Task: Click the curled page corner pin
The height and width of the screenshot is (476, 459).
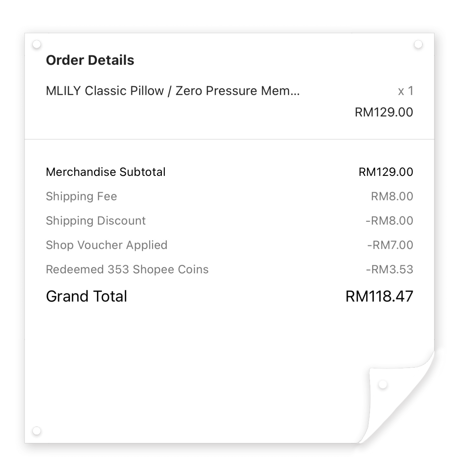Action: 383,385
